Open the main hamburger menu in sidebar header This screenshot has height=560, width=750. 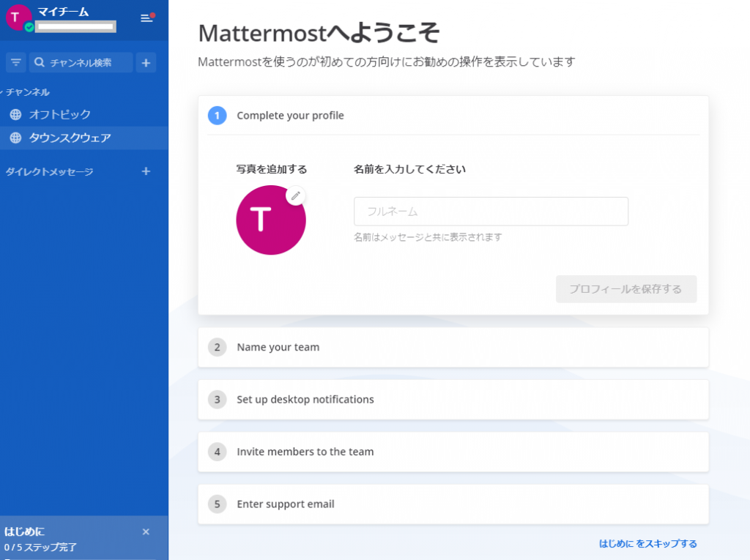tap(146, 18)
